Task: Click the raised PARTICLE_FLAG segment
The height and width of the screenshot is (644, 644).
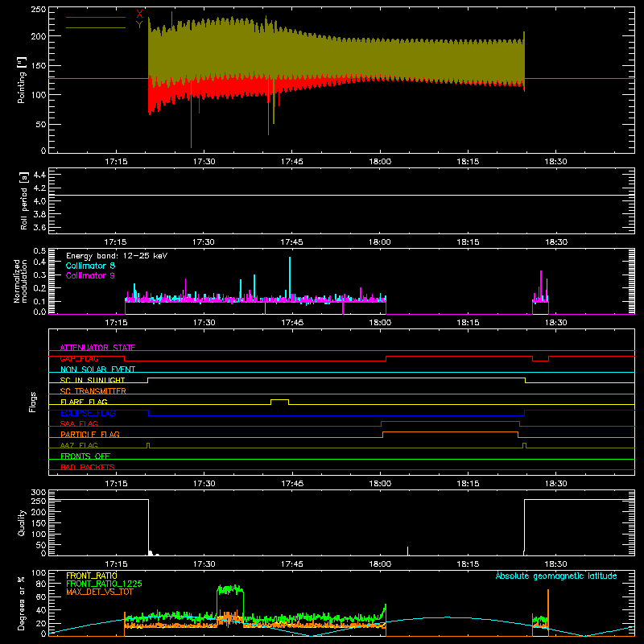Action: coord(451,432)
